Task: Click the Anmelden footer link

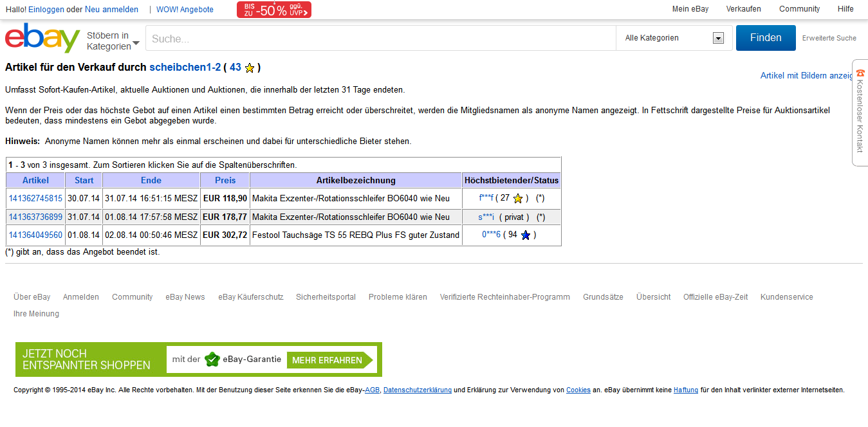Action: (x=81, y=297)
